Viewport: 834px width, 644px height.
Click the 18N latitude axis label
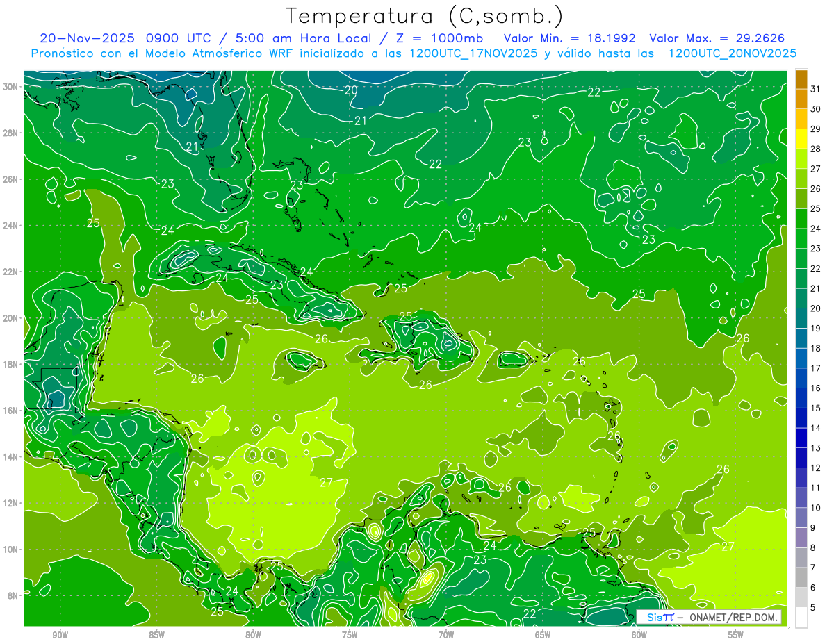pos(11,364)
